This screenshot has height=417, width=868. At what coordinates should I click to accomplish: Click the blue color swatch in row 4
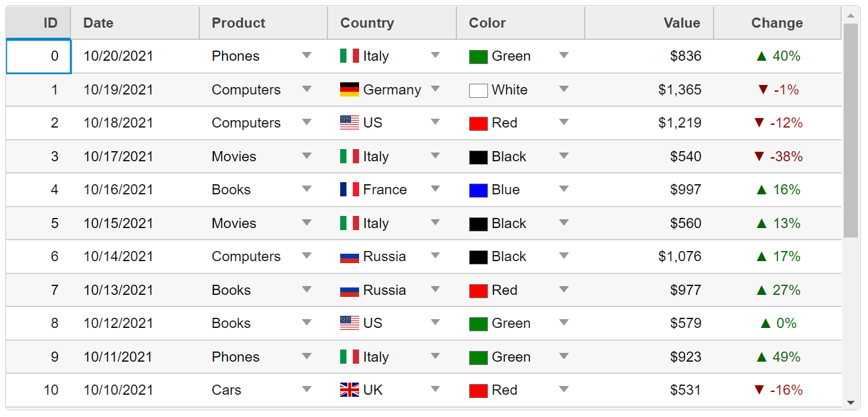pos(478,190)
